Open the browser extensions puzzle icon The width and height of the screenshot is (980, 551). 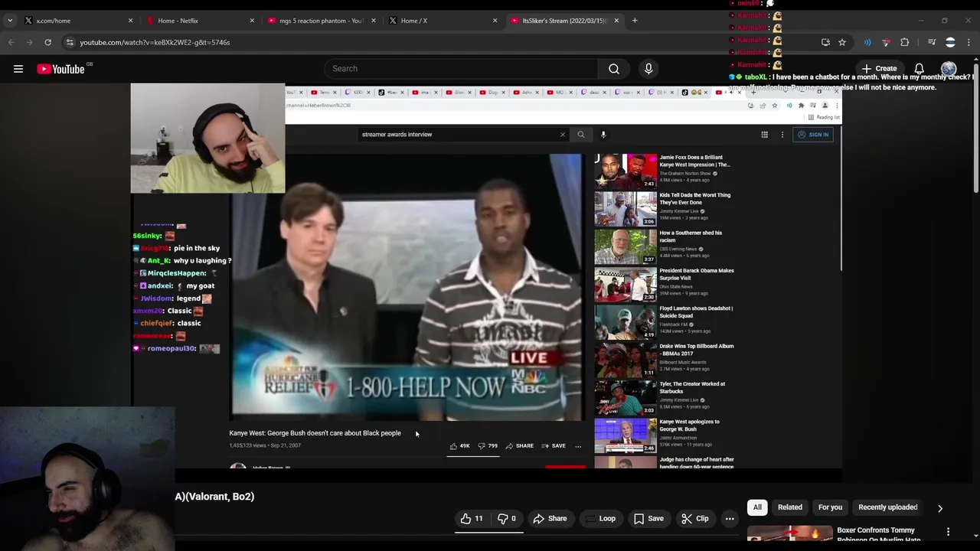(905, 42)
